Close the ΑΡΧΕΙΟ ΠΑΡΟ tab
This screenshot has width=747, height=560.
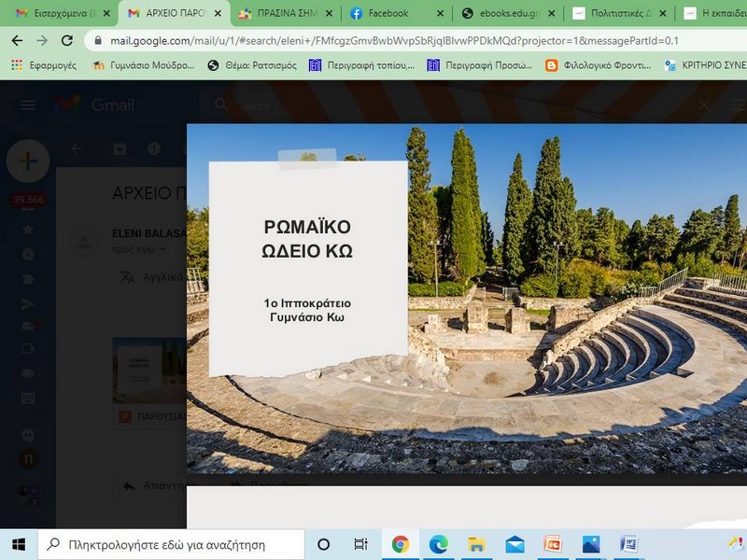point(218,13)
